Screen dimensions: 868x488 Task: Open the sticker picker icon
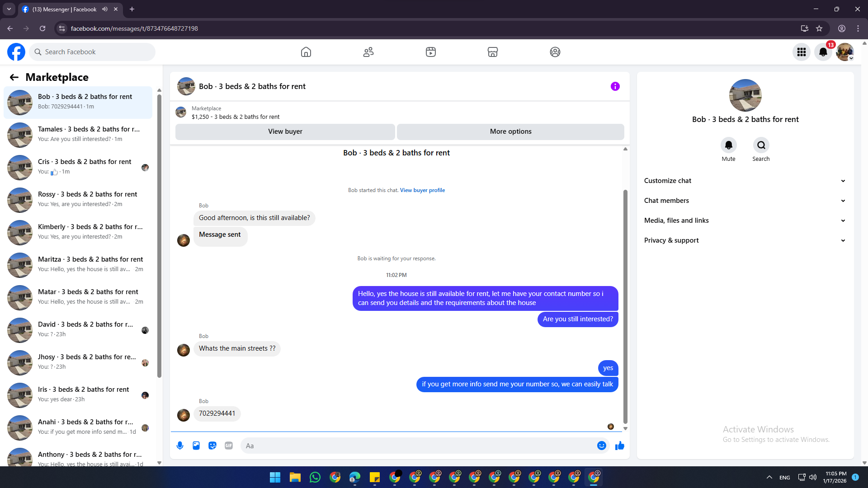212,446
